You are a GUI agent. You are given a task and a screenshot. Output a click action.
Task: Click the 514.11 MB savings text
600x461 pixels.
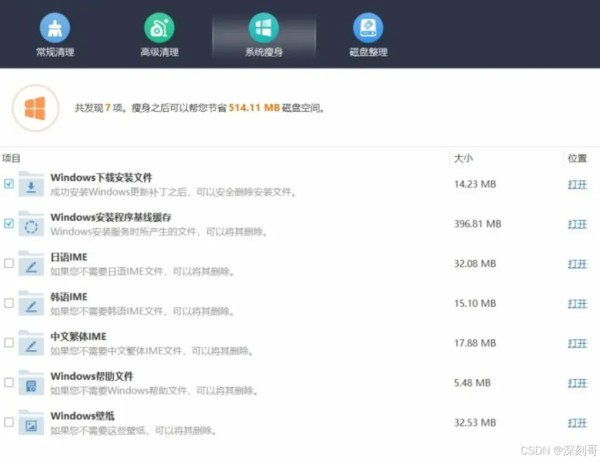254,108
